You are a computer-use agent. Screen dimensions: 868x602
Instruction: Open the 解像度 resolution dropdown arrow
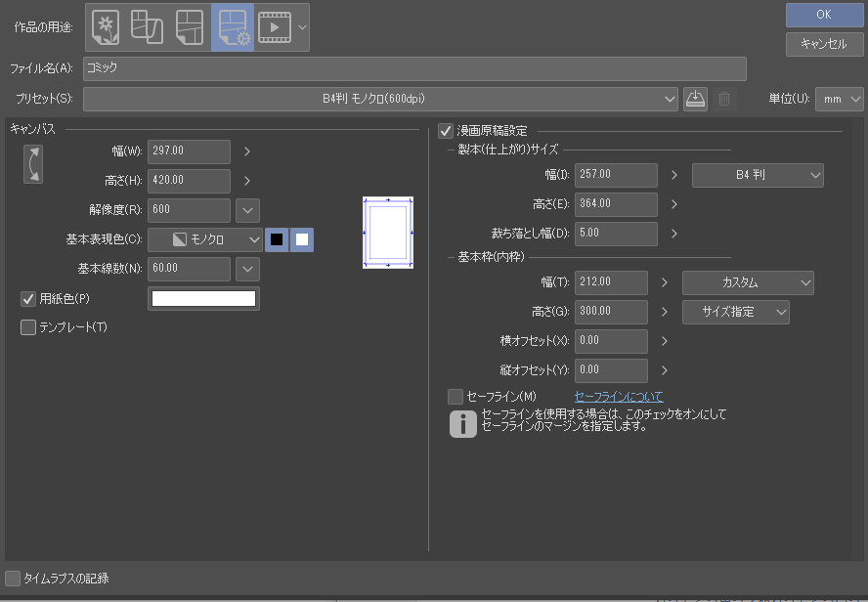tap(247, 210)
